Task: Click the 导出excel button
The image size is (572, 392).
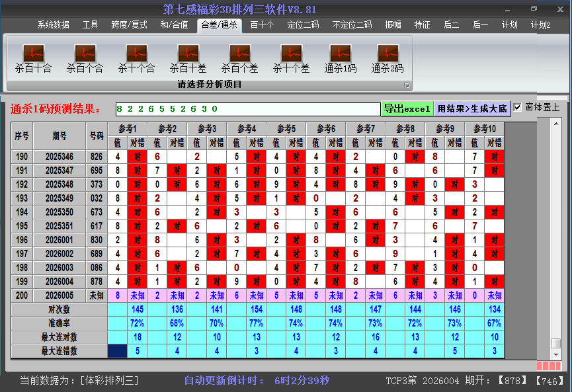Action: [x=407, y=108]
